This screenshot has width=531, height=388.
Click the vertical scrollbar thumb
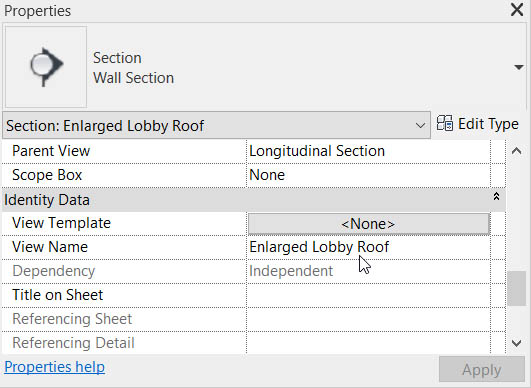click(x=516, y=288)
